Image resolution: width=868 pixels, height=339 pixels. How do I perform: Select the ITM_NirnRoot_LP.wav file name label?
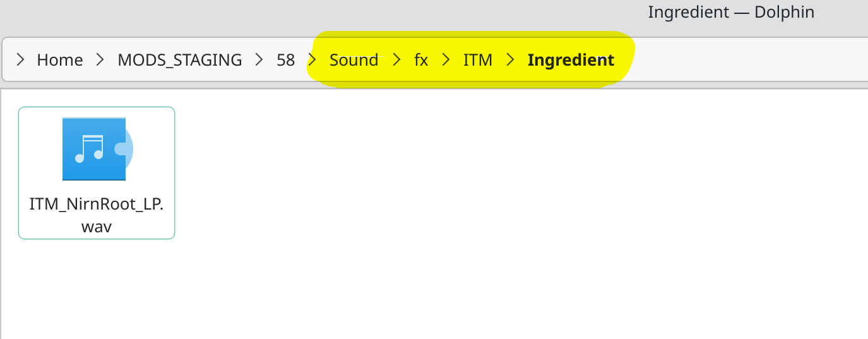(x=96, y=215)
